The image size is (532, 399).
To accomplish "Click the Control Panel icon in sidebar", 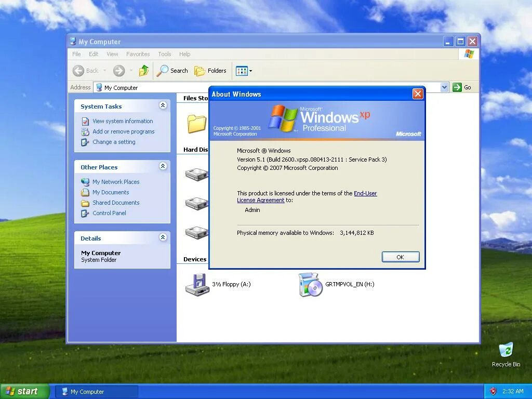I will click(85, 214).
